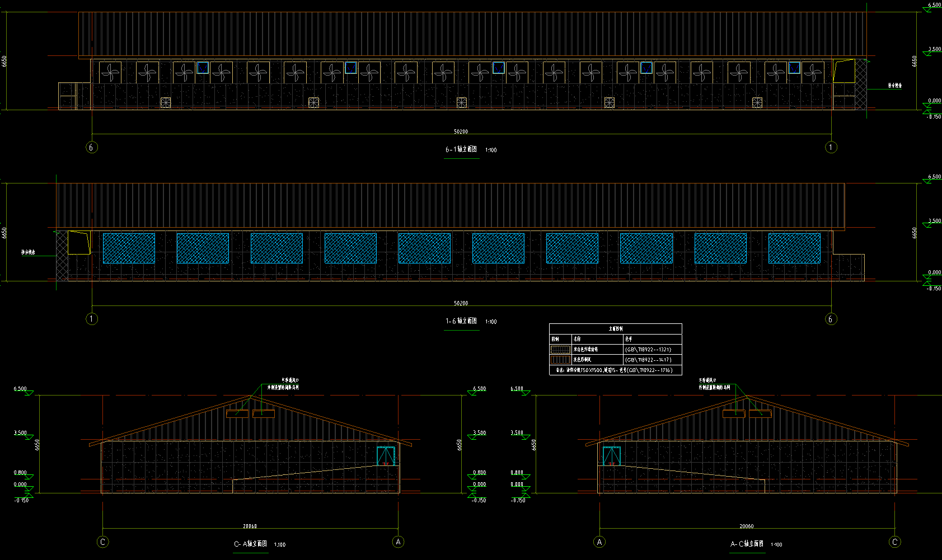Screen dimensions: 942x560
Task: Click the 6-1轴立面图 drawing title
Action: coord(461,149)
